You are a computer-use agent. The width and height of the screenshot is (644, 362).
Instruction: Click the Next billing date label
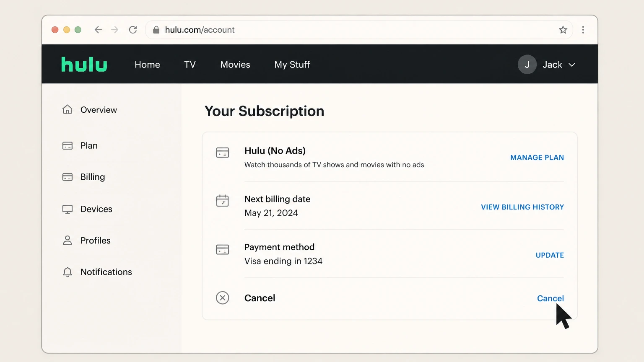pos(278,199)
